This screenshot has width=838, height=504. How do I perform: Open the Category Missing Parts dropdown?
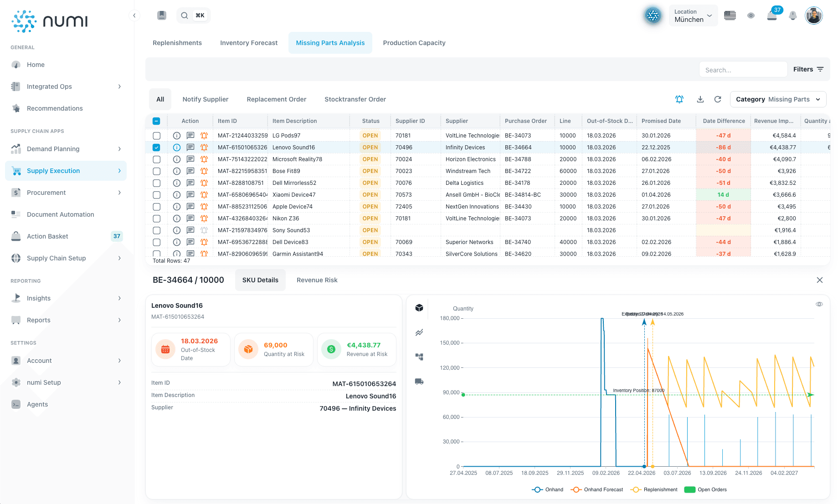pyautogui.click(x=778, y=99)
